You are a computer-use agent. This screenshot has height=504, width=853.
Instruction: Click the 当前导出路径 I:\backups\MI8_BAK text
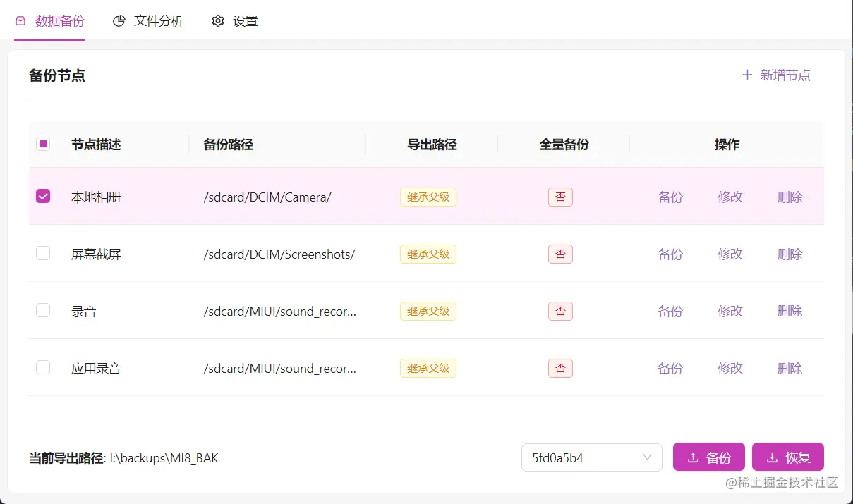pyautogui.click(x=124, y=458)
